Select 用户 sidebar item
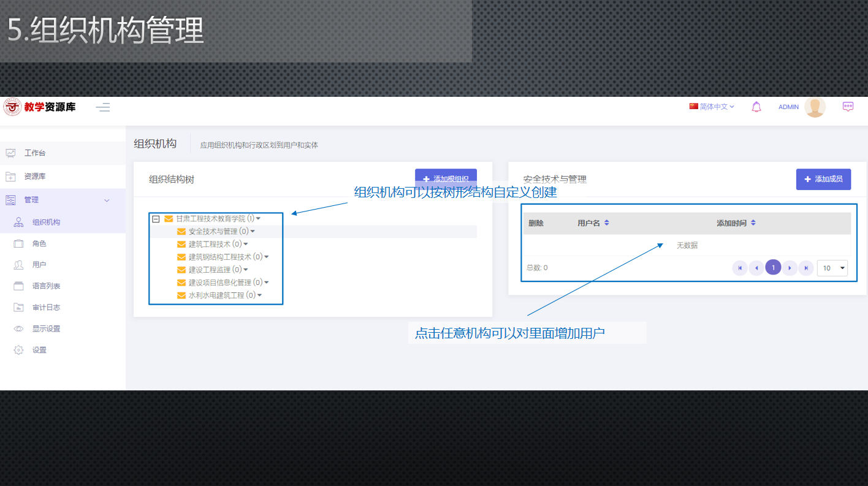868x486 pixels. [x=63, y=265]
